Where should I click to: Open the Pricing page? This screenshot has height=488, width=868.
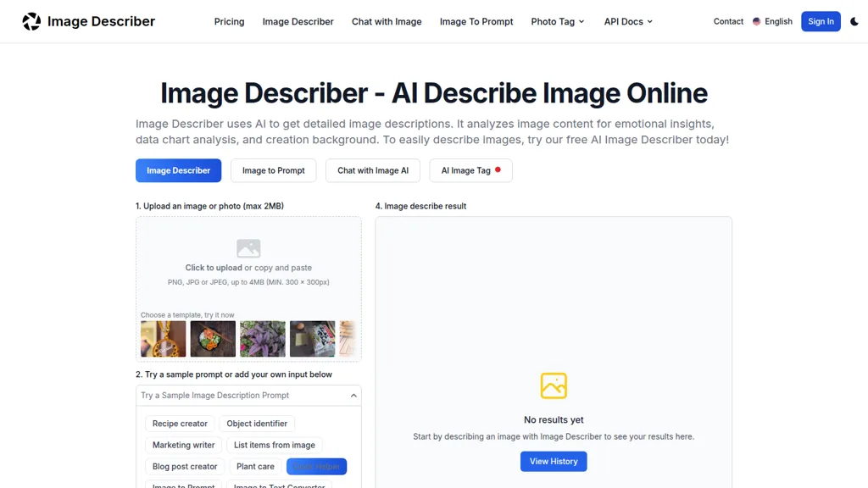point(229,21)
